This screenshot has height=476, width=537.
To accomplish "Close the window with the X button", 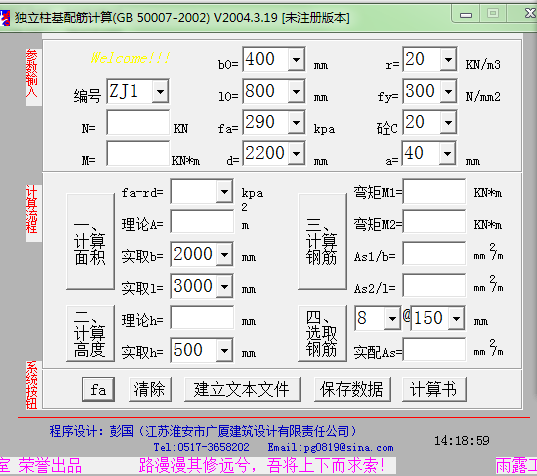I will click(529, 14).
